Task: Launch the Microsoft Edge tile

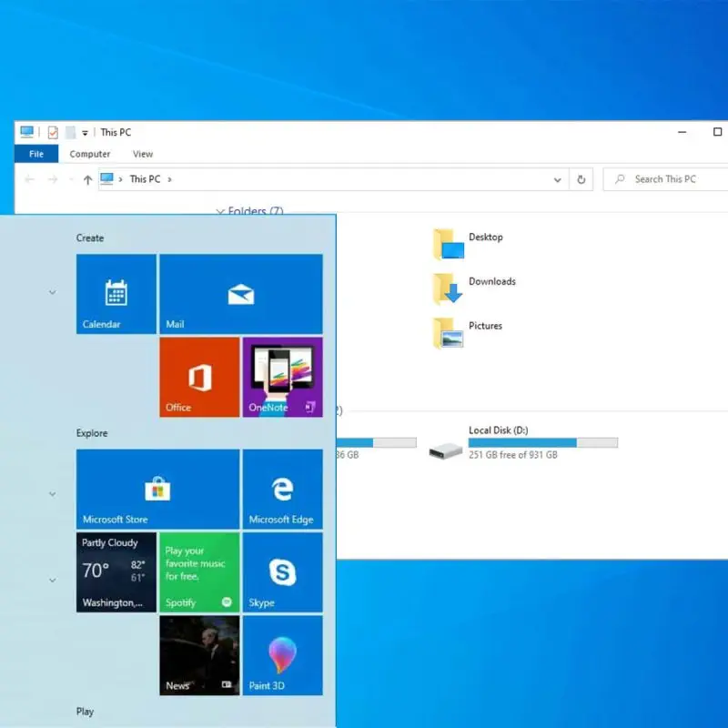Action: click(x=283, y=489)
